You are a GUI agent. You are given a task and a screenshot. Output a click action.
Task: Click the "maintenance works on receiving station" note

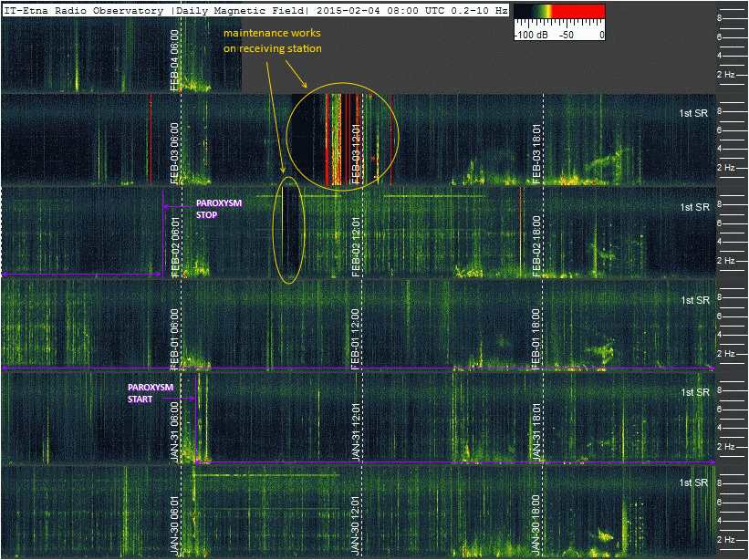(x=272, y=40)
